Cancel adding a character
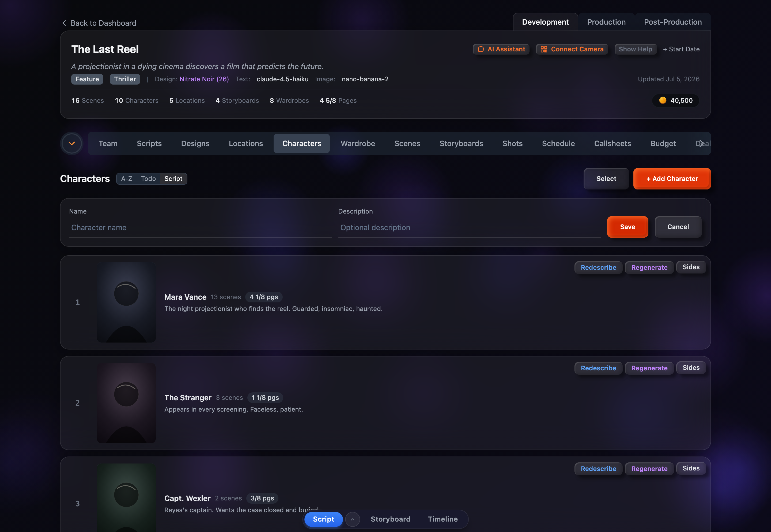This screenshot has height=532, width=771. [678, 227]
